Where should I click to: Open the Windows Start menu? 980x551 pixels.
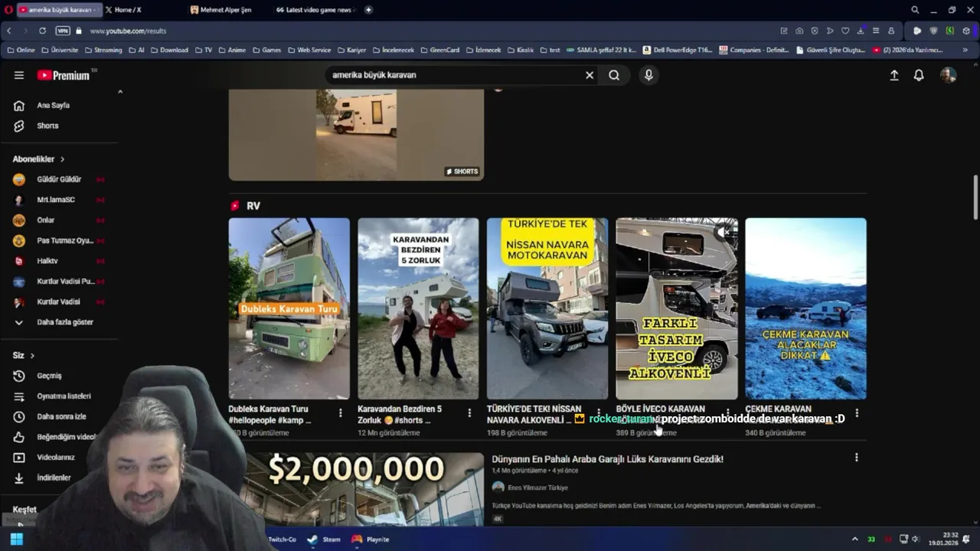point(16,540)
